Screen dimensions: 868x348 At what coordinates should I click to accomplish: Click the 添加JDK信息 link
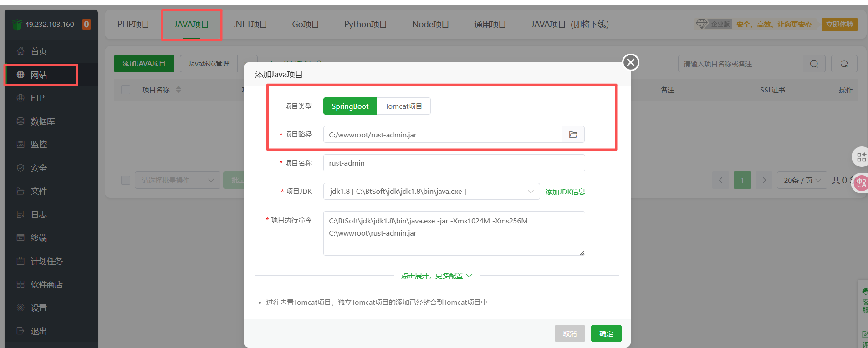pyautogui.click(x=565, y=192)
